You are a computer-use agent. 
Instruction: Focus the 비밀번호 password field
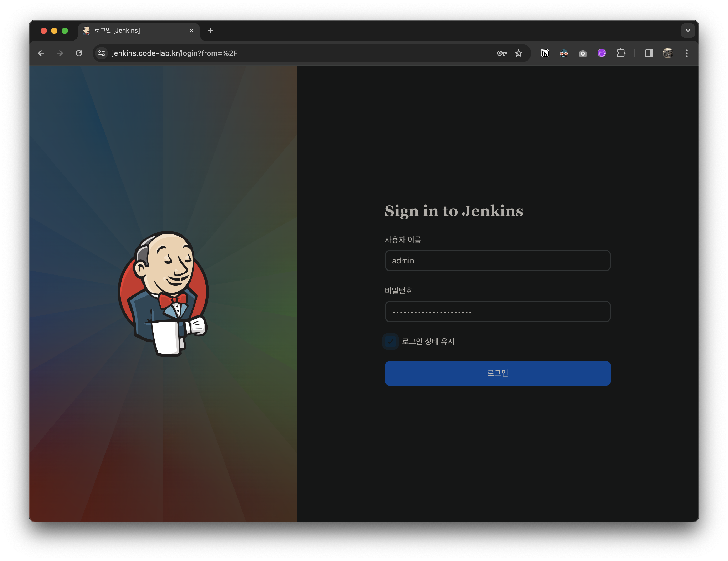497,312
